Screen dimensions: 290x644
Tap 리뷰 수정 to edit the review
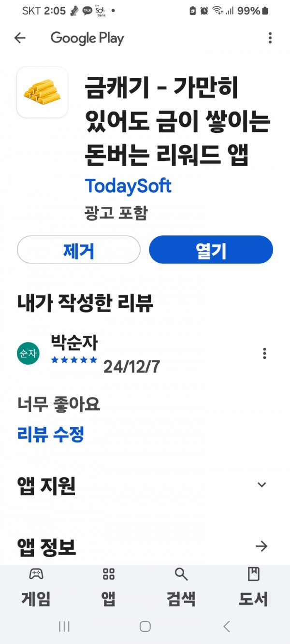[x=51, y=435]
